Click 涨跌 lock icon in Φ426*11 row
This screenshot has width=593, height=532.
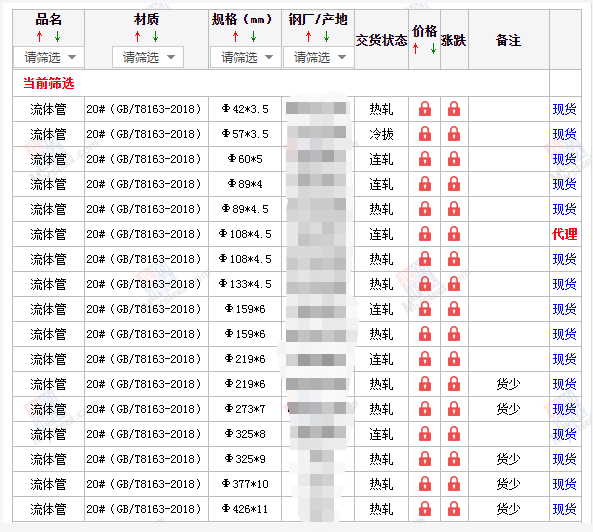click(x=454, y=509)
